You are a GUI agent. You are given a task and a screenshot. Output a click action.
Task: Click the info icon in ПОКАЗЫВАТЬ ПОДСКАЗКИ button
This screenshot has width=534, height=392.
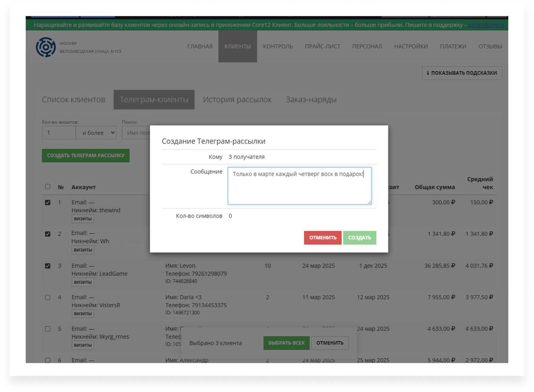coord(428,73)
